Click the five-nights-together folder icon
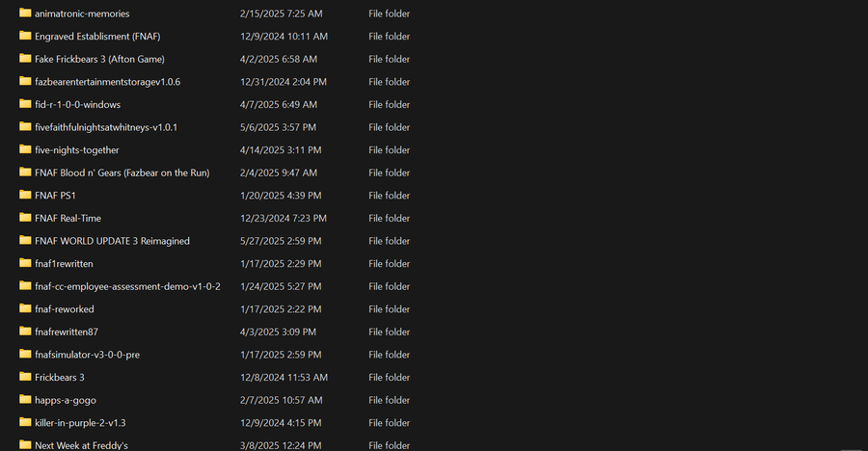The width and height of the screenshot is (868, 451). 25,149
